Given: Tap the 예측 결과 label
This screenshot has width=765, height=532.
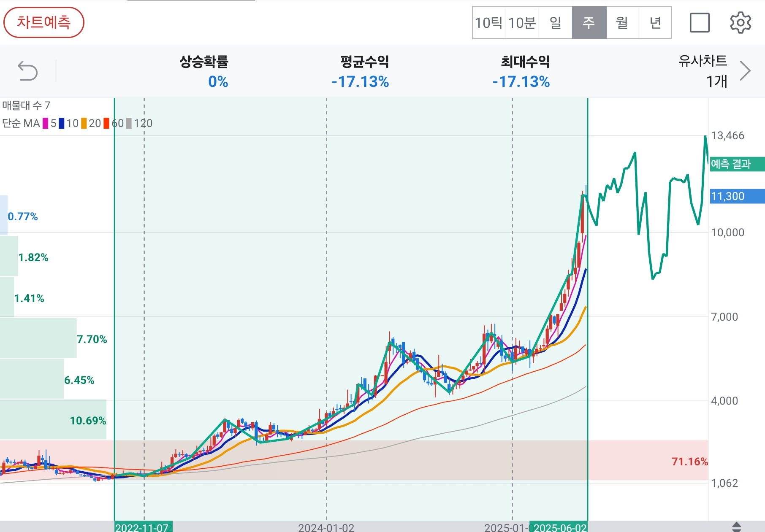Looking at the screenshot, I should coord(737,164).
